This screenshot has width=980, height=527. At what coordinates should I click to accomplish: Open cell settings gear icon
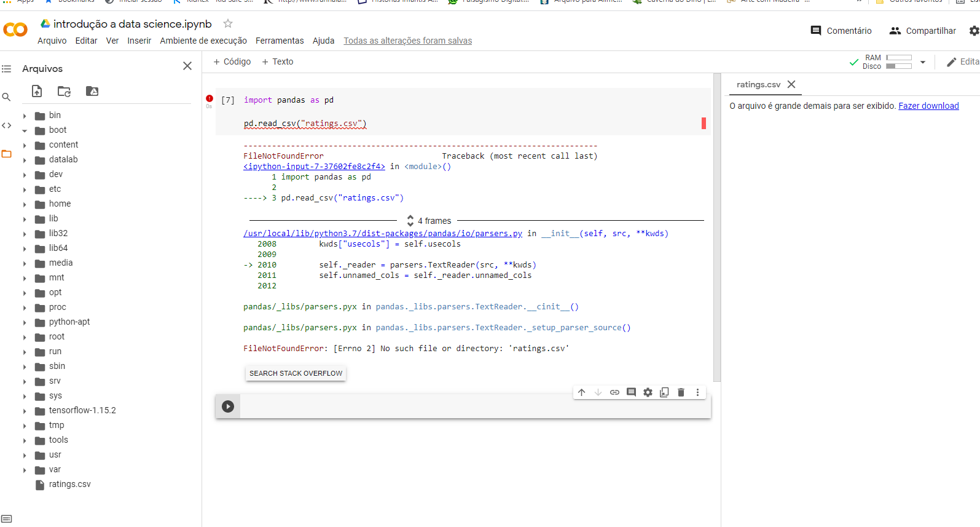pos(648,392)
